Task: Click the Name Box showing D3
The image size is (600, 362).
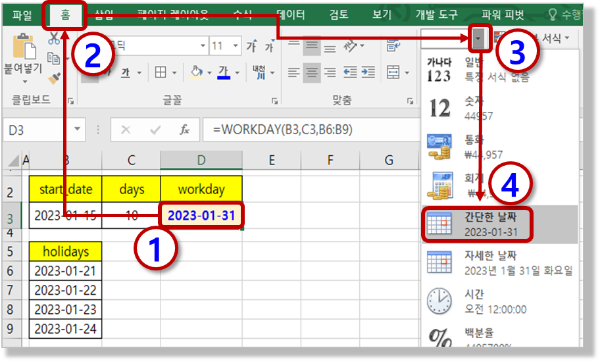Action: click(x=38, y=130)
